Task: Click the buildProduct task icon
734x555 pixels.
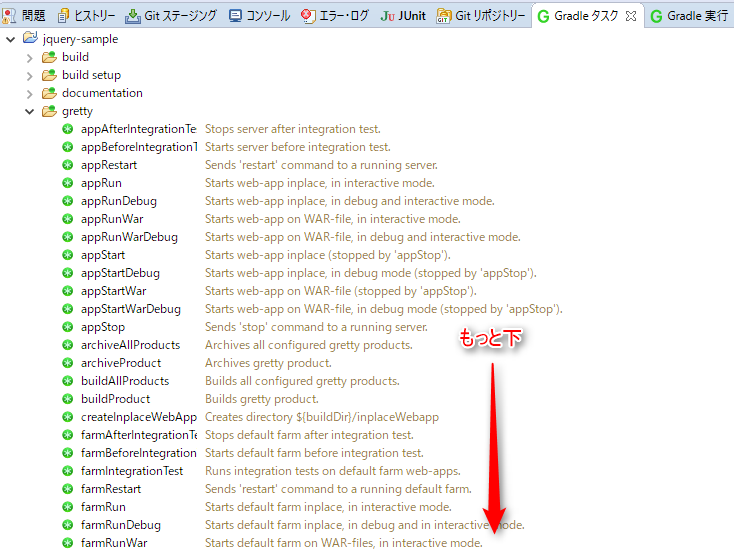Action: [68, 399]
